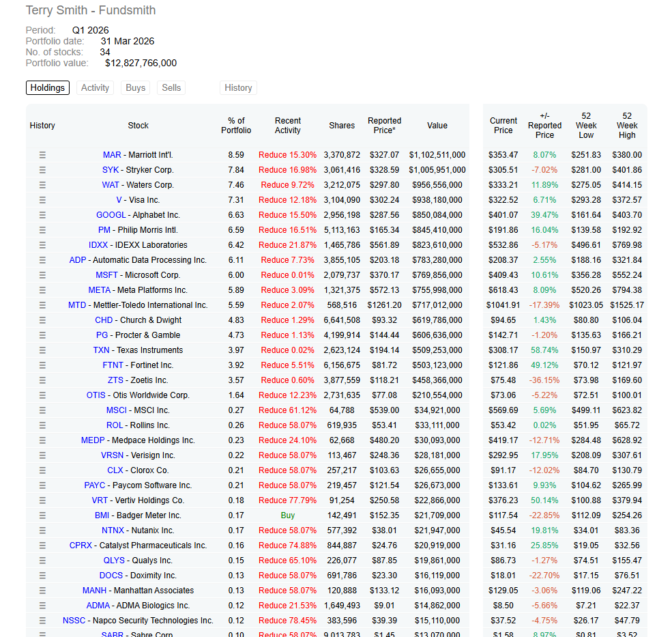Click 'Reduce 77.79%' in the VRT row
672x637 pixels.
point(288,500)
